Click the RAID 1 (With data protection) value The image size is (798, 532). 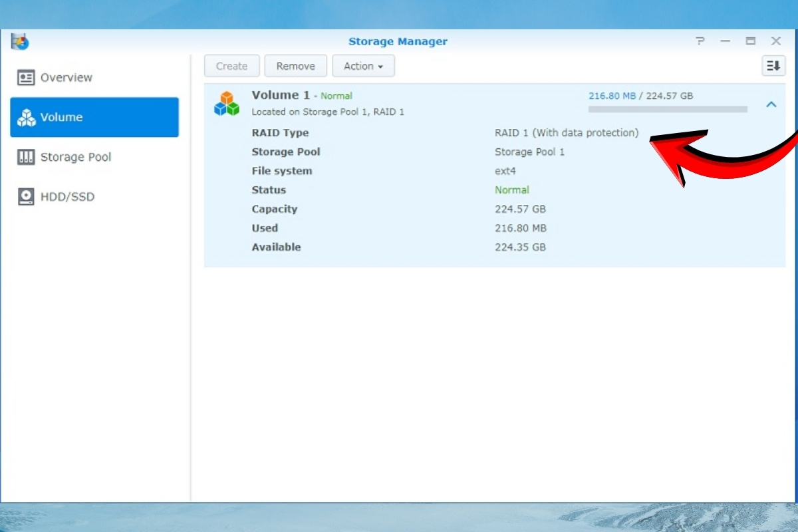click(x=566, y=133)
